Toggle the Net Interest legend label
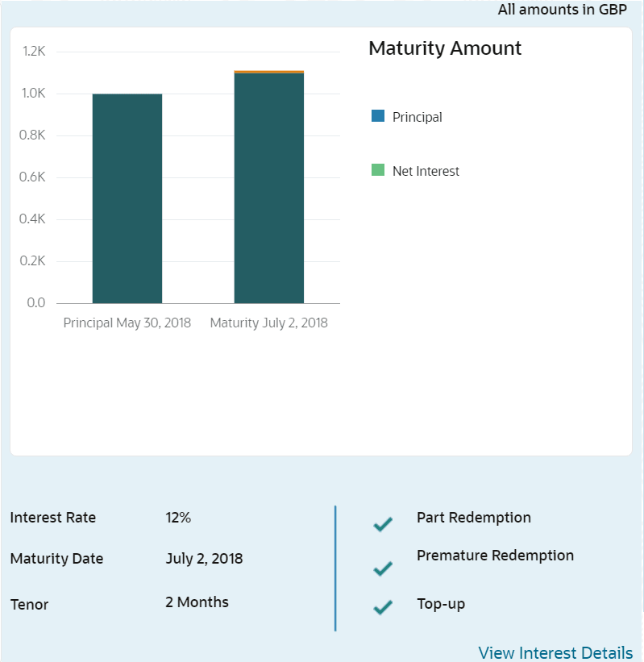Screen dimensions: 644x662 426,171
